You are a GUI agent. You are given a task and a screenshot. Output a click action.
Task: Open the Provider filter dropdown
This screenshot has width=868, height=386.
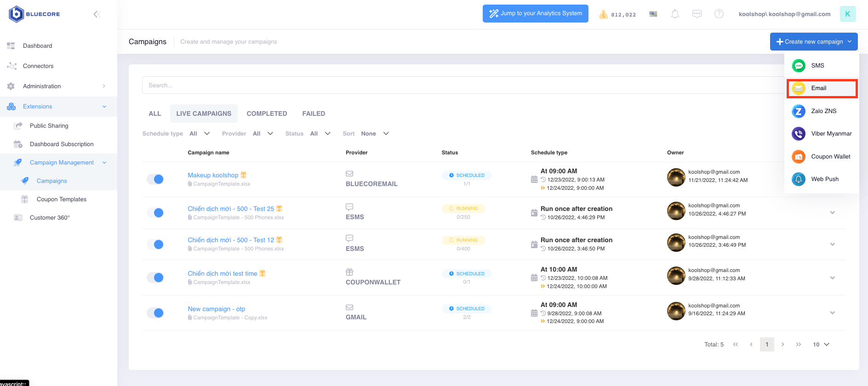(263, 134)
